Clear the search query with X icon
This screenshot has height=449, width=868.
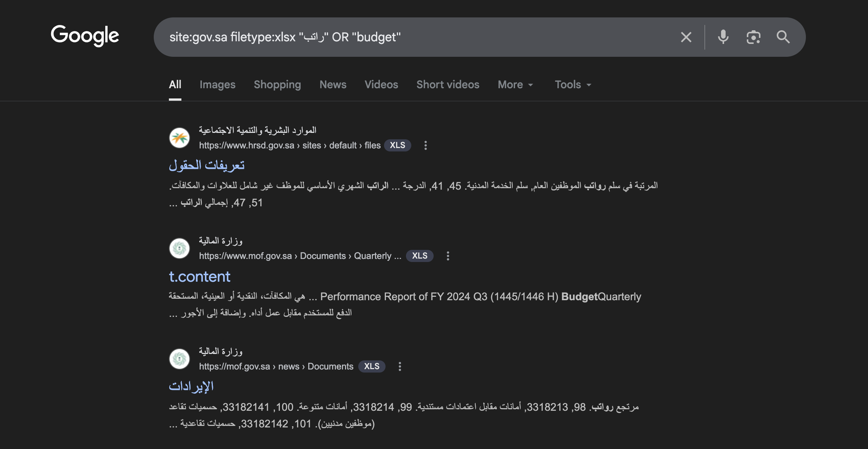point(686,37)
